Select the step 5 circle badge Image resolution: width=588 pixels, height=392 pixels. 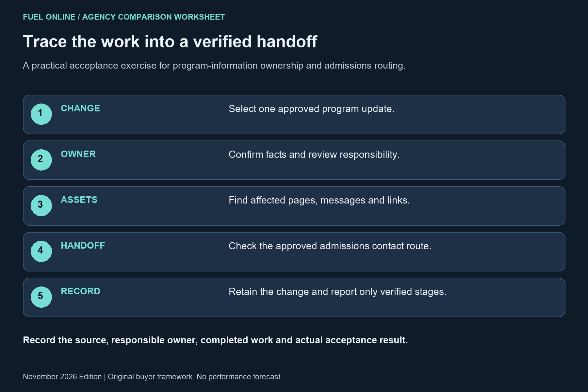tap(41, 297)
